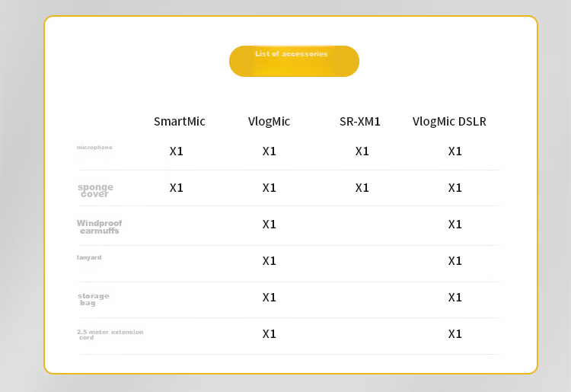This screenshot has height=392, width=571.
Task: Click the storage bag row label
Action: (x=93, y=299)
